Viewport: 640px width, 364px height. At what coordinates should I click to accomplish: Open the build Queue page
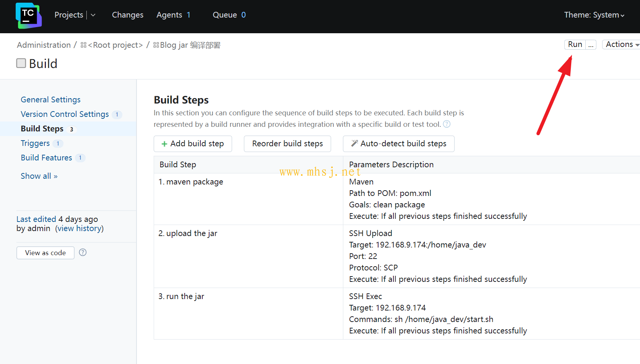tap(225, 15)
